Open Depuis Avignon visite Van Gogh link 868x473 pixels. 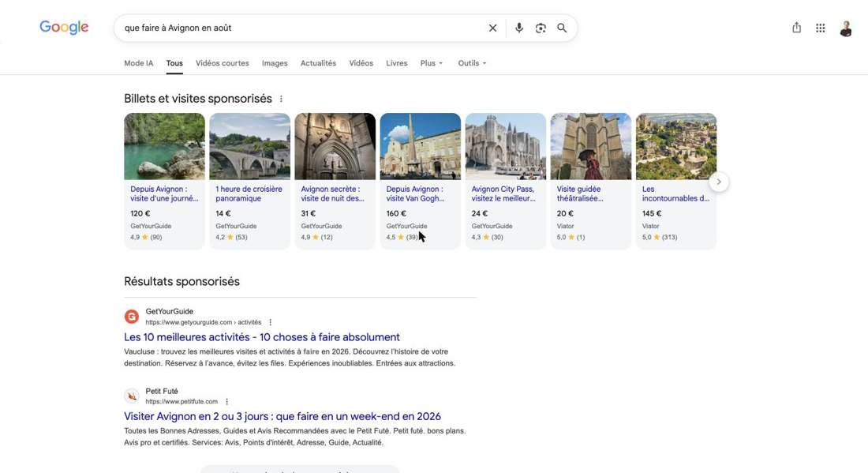(415, 193)
